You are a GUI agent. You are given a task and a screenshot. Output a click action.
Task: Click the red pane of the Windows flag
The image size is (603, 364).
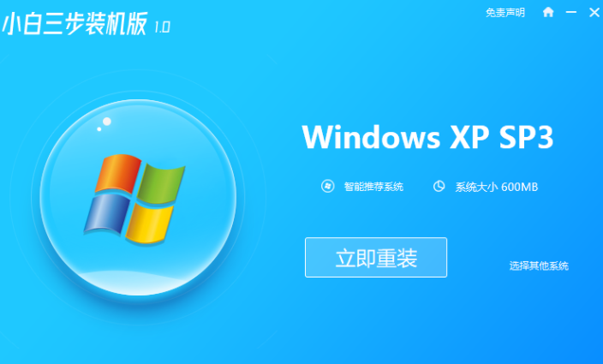coord(117,173)
